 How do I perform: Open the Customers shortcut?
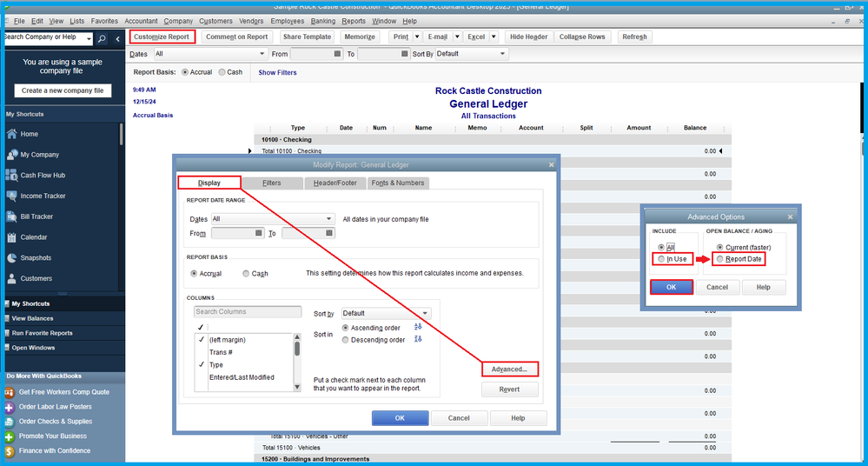(x=36, y=278)
